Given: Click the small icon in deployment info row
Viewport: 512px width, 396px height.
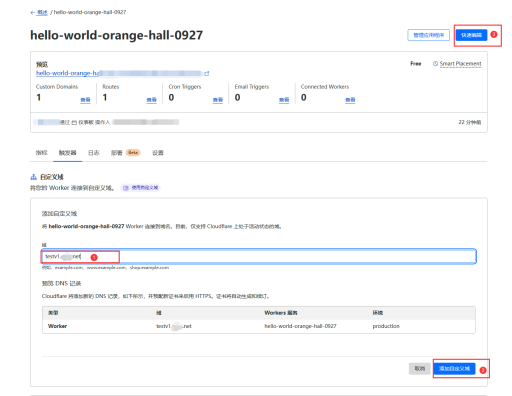Looking at the screenshot, I should (74, 122).
